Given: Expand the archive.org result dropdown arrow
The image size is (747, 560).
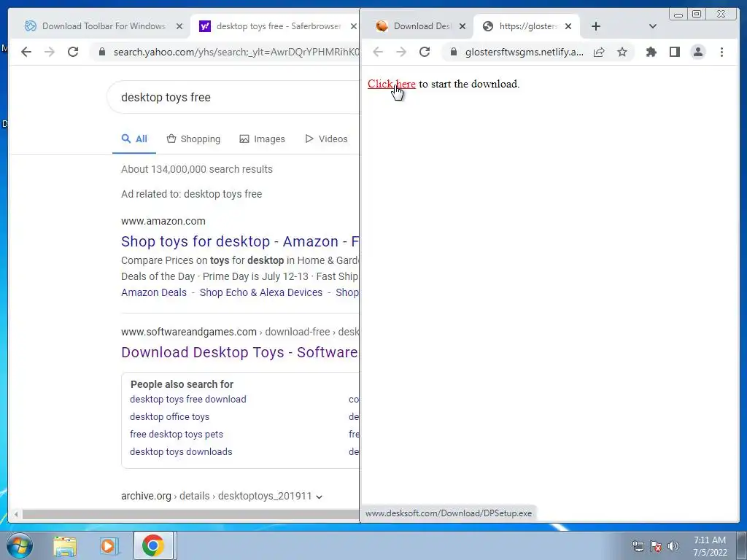Looking at the screenshot, I should tap(320, 497).
